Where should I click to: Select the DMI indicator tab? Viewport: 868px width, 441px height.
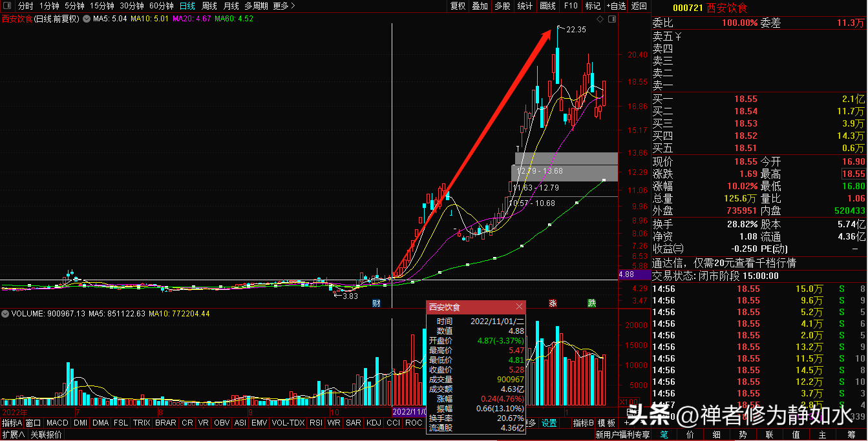[80, 423]
